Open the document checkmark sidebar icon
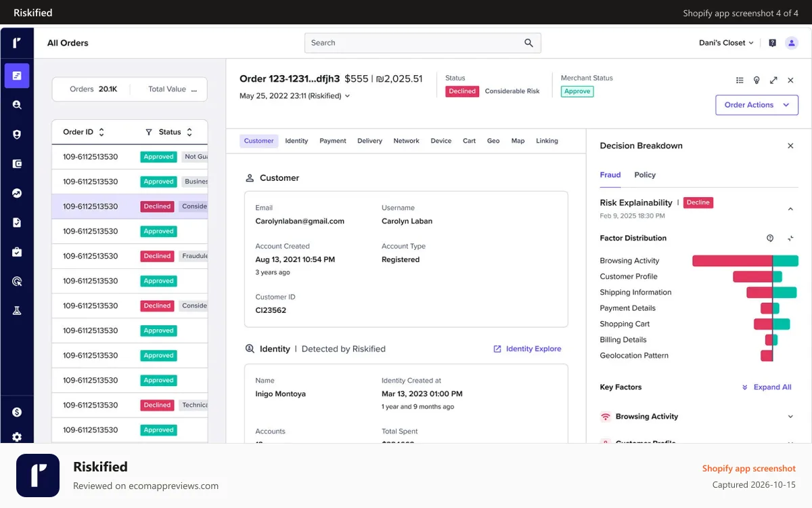This screenshot has height=508, width=812. [x=17, y=222]
